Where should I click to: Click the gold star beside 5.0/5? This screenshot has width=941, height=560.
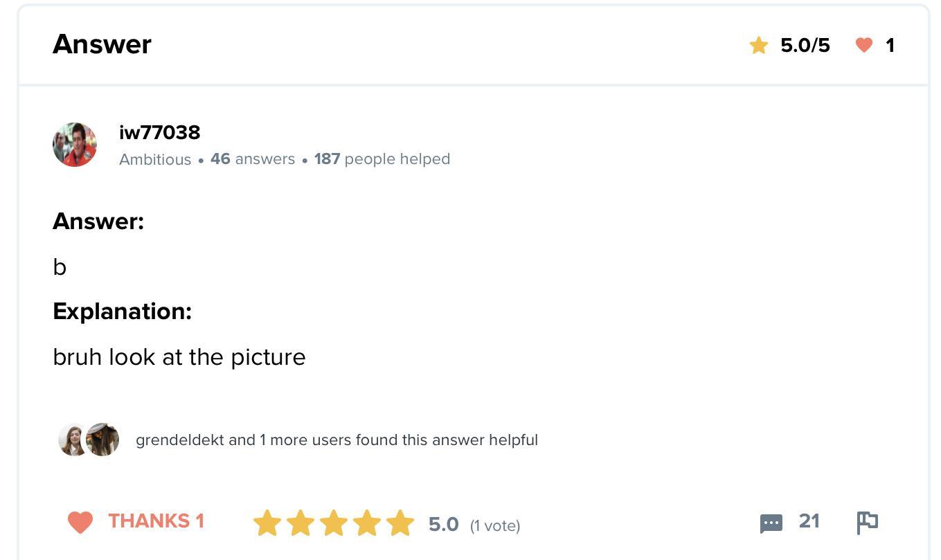[x=759, y=46]
